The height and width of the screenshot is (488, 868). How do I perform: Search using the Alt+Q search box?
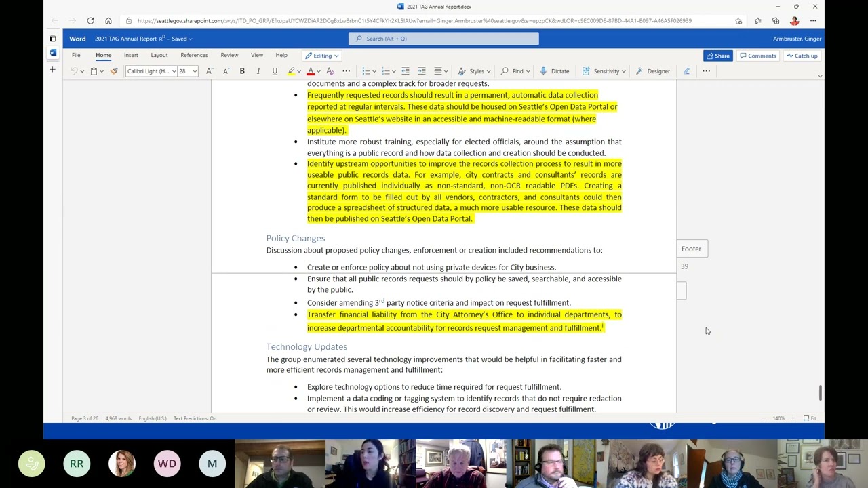[x=443, y=39]
